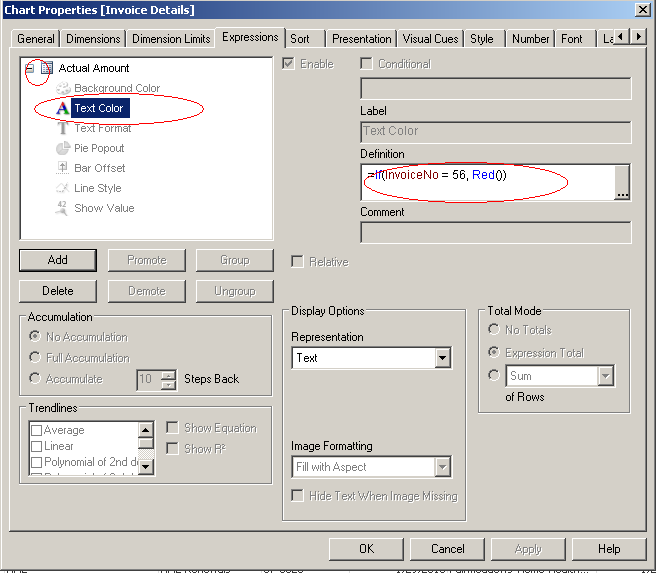Check the Average trendline box
The image size is (656, 573).
37,430
